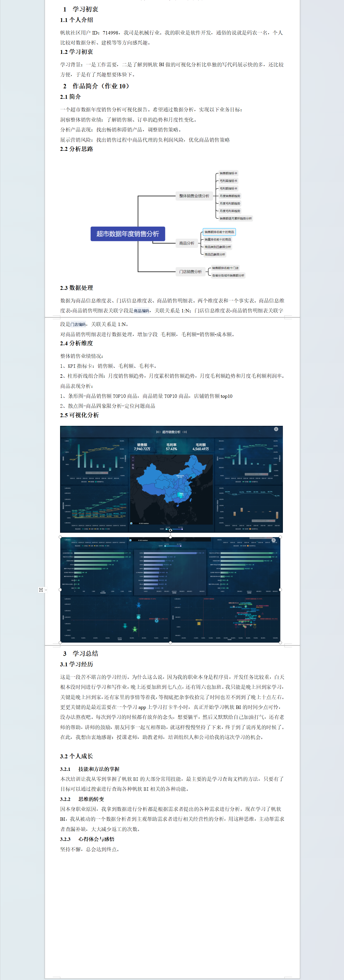Click the left-middle resize handle of selected image
344x980 pixels.
tap(60, 590)
